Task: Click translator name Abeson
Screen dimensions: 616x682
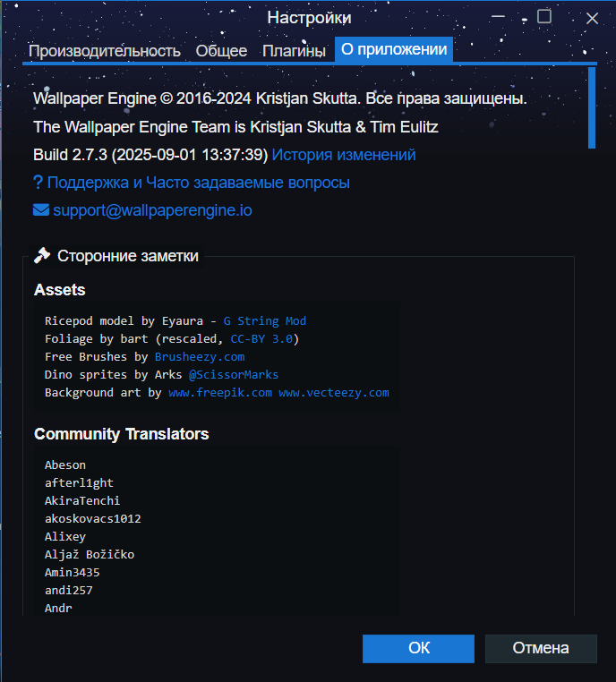Action: pyautogui.click(x=65, y=465)
